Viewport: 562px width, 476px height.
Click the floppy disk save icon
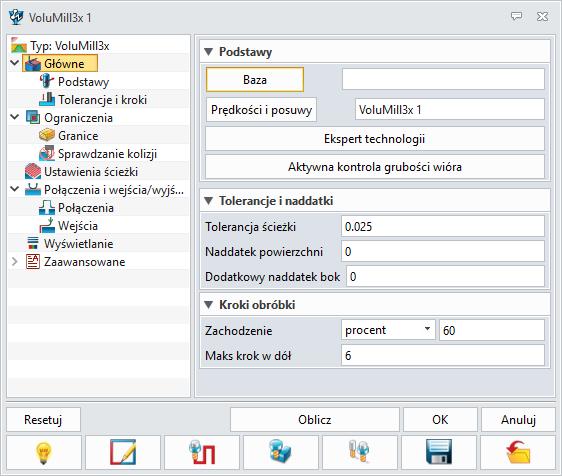(x=439, y=452)
